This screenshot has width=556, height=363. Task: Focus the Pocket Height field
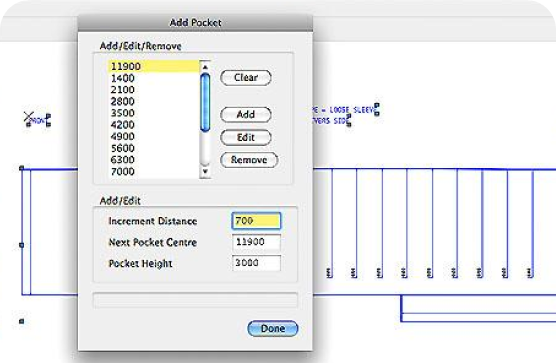click(x=256, y=263)
